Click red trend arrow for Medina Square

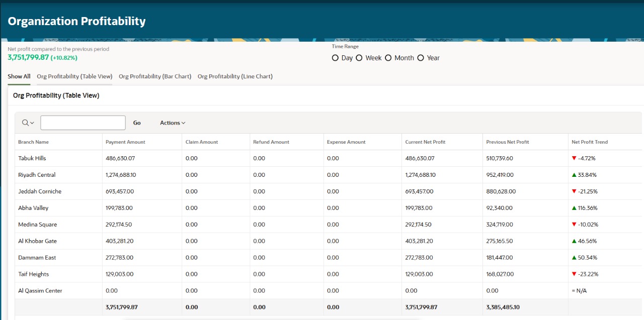pos(574,225)
